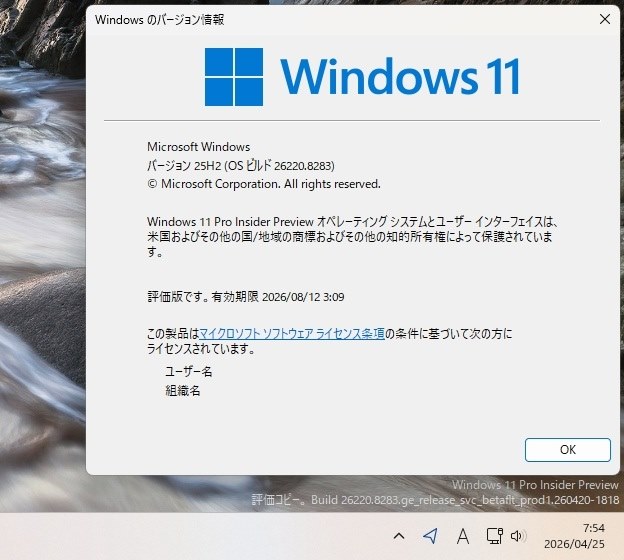Viewport: 624px width, 560px height.
Task: Toggle the IME input mode A indicator
Action: [x=462, y=536]
